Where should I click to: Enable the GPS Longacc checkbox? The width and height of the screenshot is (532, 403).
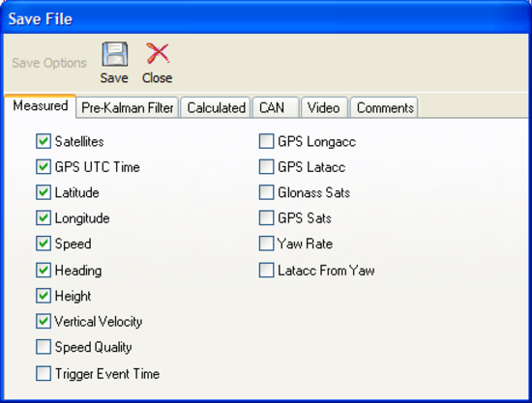click(x=266, y=141)
